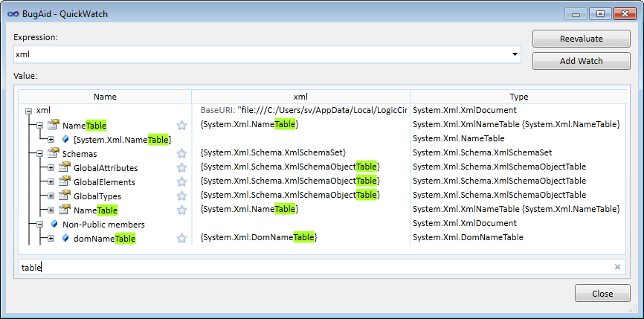Click the blue field icon beside domNameTable
Screen dimensions: 644x319
65,238
